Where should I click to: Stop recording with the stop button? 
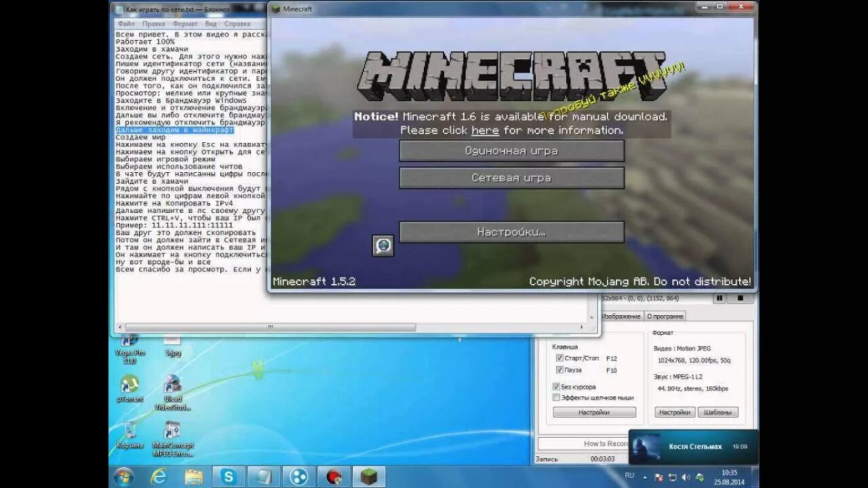pos(741,298)
